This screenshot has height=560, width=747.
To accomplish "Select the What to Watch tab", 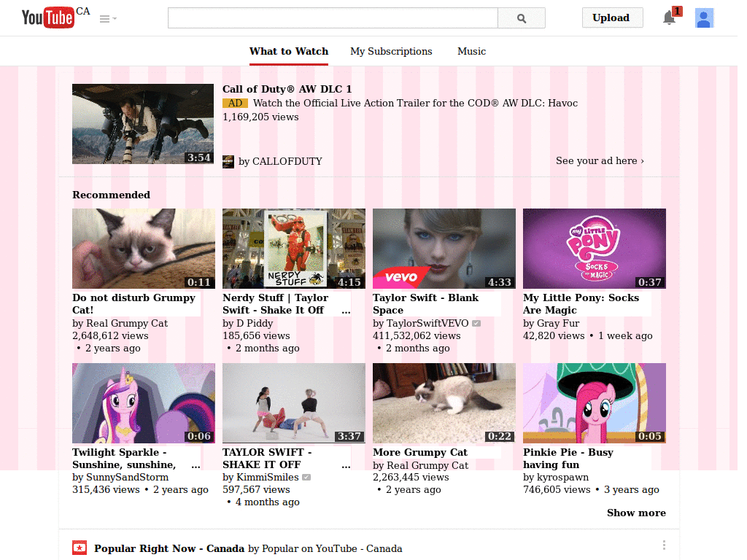I will click(x=289, y=52).
